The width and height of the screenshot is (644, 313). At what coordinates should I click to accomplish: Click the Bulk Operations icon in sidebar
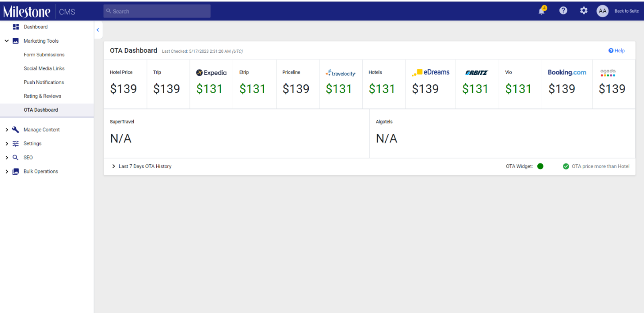point(16,172)
